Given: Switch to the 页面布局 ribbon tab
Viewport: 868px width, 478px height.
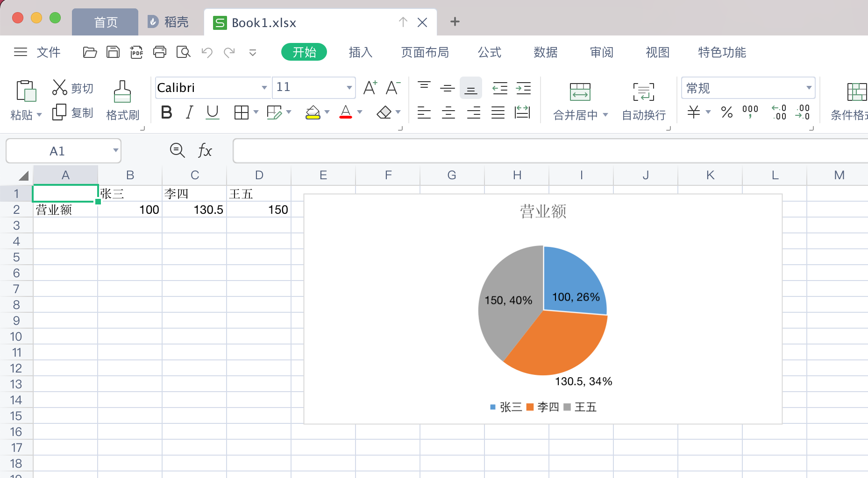Looking at the screenshot, I should 425,52.
